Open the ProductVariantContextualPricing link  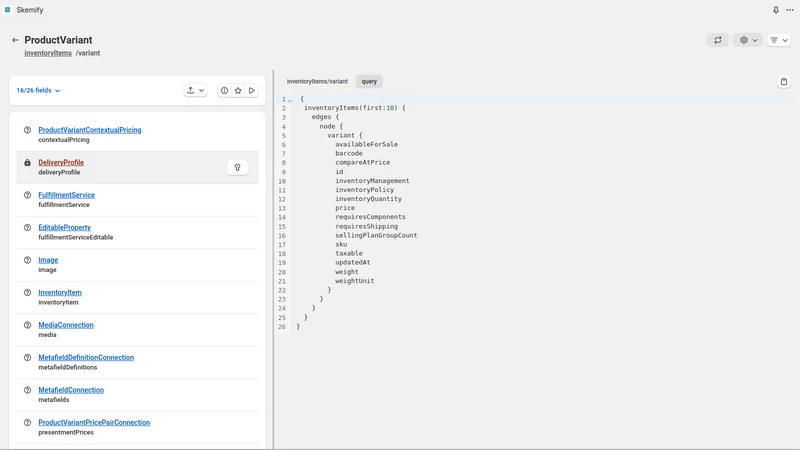(x=90, y=130)
